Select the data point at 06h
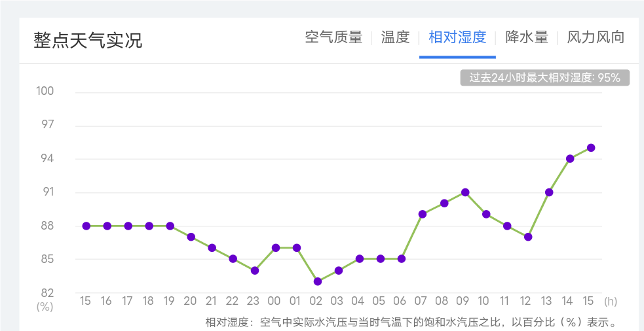 click(x=402, y=259)
